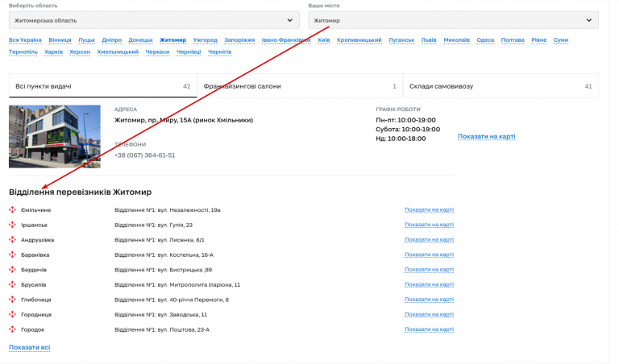This screenshot has height=364, width=619.
Task: Click Пн-пт: 10:00-19:00 schedule line
Action: 406,120
